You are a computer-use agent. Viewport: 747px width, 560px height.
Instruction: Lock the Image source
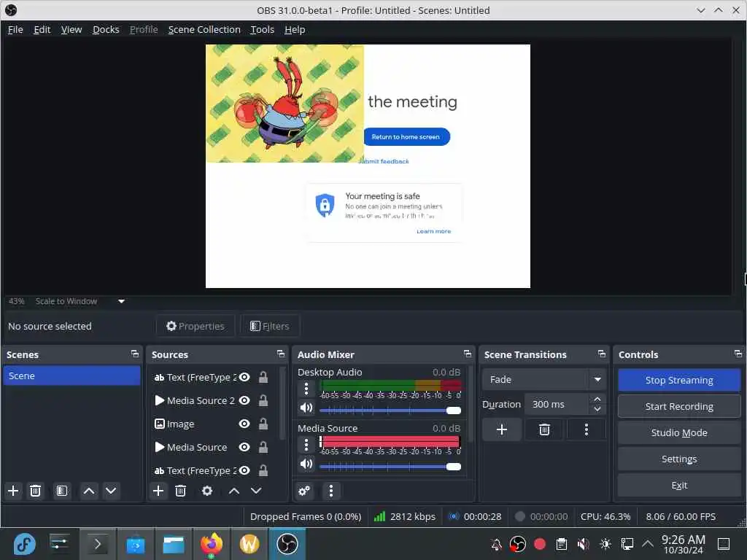[263, 424]
